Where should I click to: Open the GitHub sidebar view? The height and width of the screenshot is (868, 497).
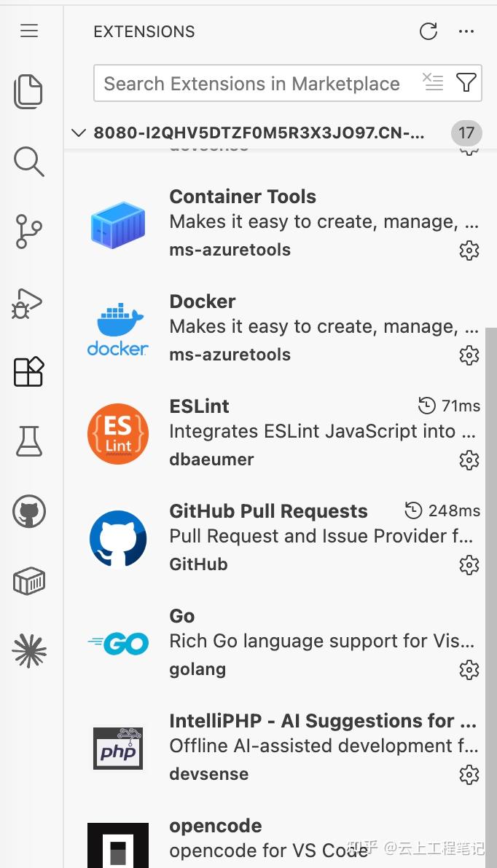[x=29, y=511]
